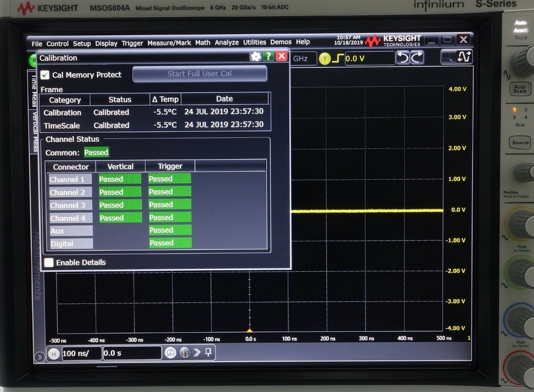The height and width of the screenshot is (392, 534).
Task: Click the 100 ns/ time scale field
Action: 81,353
